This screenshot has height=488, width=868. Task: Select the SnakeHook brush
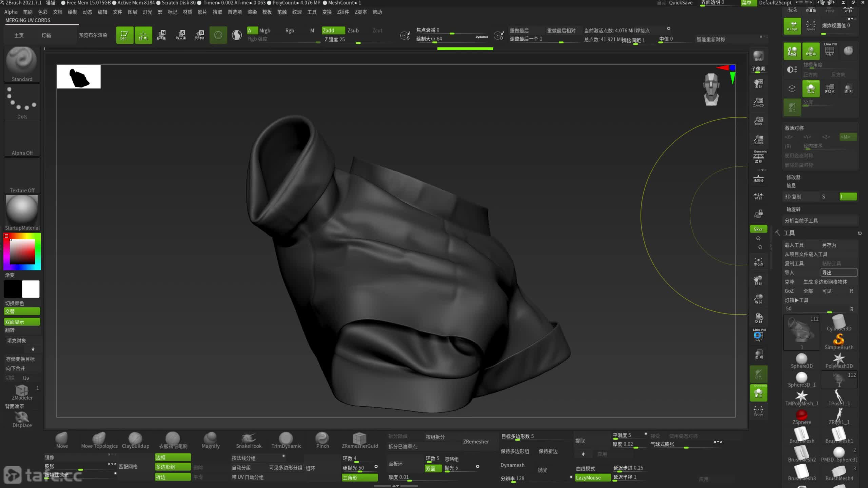(249, 440)
